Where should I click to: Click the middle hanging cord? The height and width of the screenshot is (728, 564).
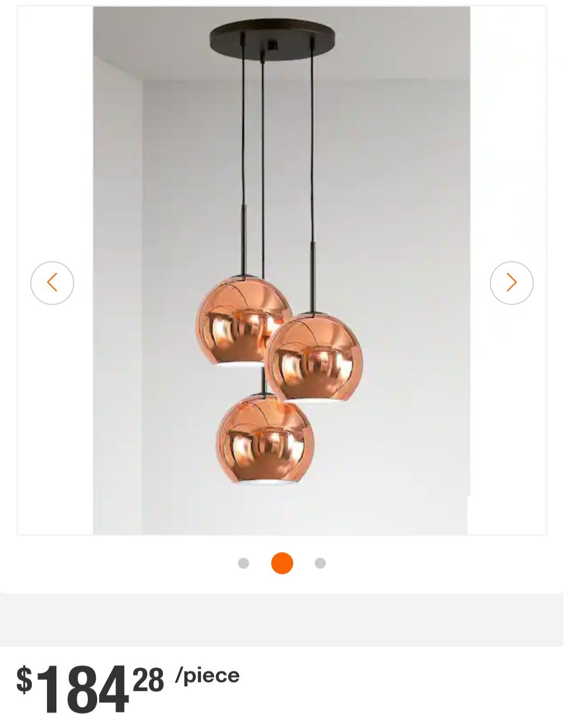pyautogui.click(x=263, y=157)
